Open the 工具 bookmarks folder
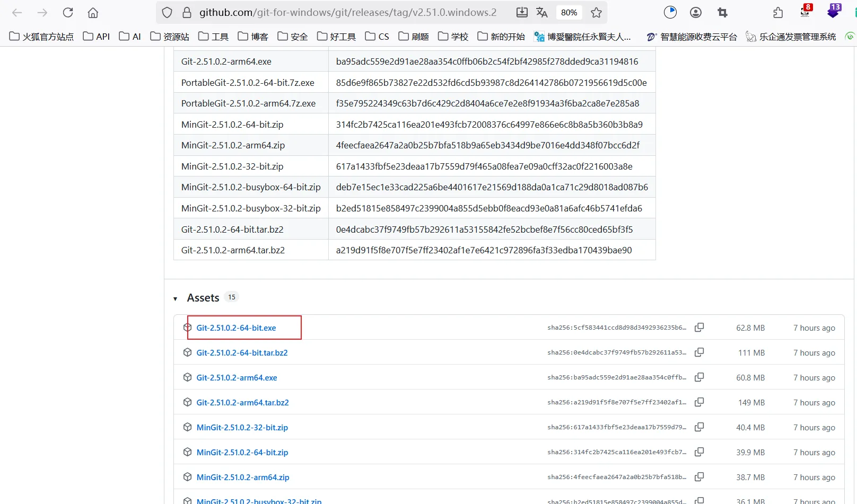 click(213, 37)
